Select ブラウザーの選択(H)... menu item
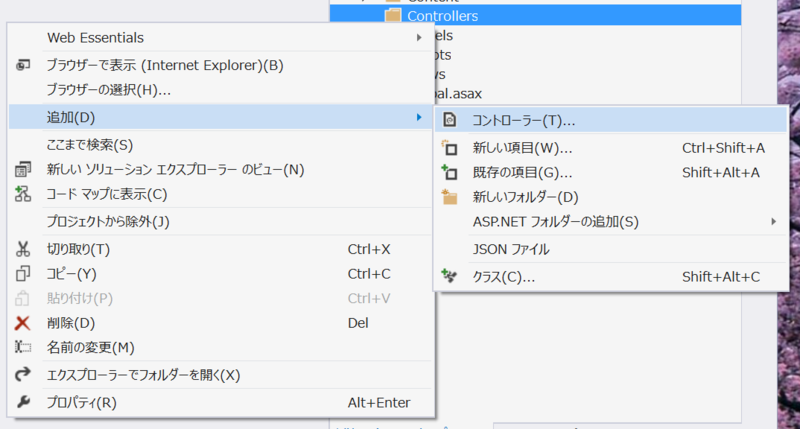 point(220,90)
